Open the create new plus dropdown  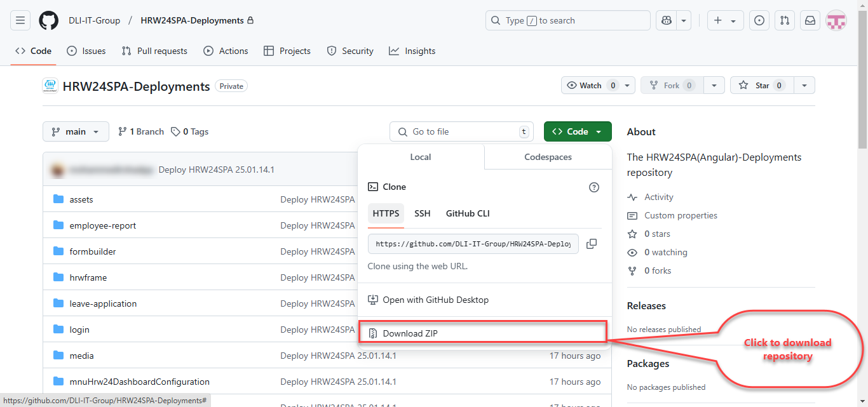(725, 20)
